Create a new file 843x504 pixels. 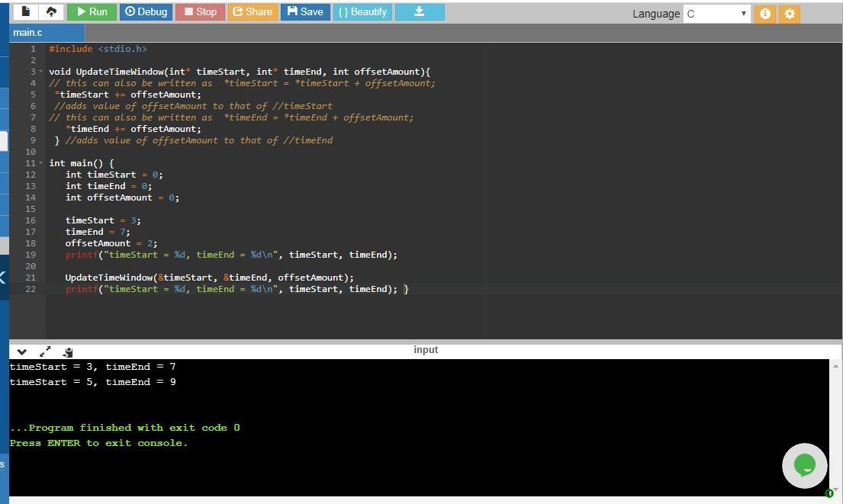[x=25, y=11]
